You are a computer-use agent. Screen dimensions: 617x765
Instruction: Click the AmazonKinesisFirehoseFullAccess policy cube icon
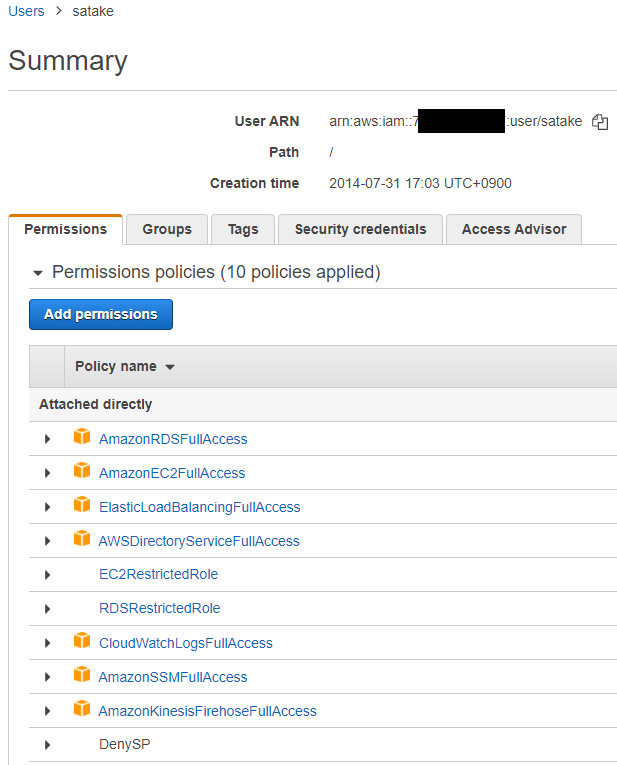[x=82, y=708]
